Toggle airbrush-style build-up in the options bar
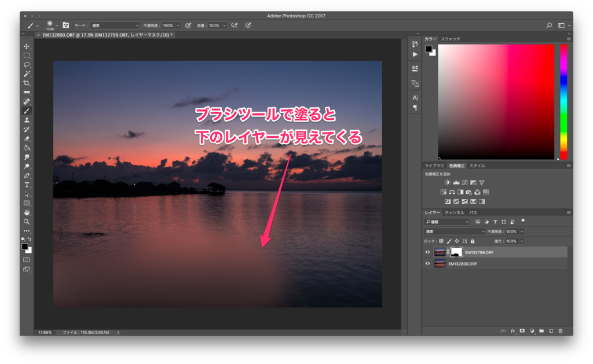Screen dimensions: 593x364 pyautogui.click(x=235, y=25)
